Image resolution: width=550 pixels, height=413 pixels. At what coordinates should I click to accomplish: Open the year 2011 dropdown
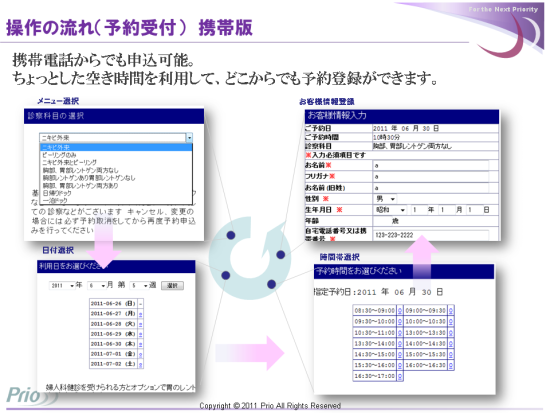(x=62, y=286)
